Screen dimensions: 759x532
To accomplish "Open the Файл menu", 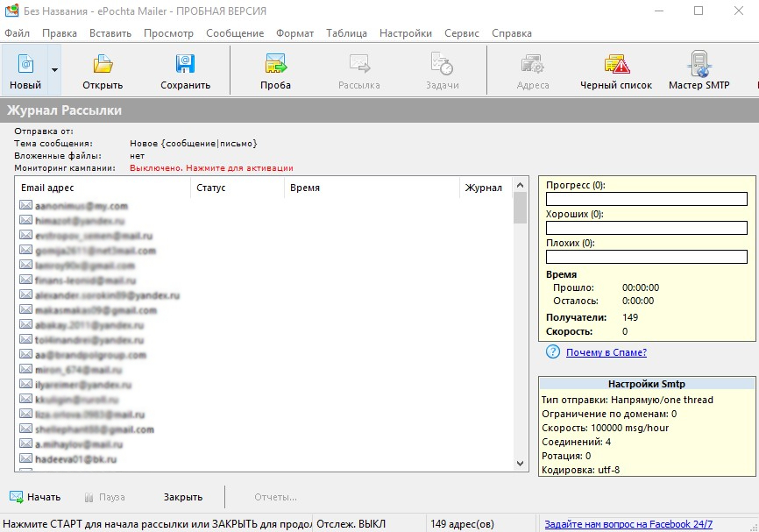I will click(x=17, y=33).
